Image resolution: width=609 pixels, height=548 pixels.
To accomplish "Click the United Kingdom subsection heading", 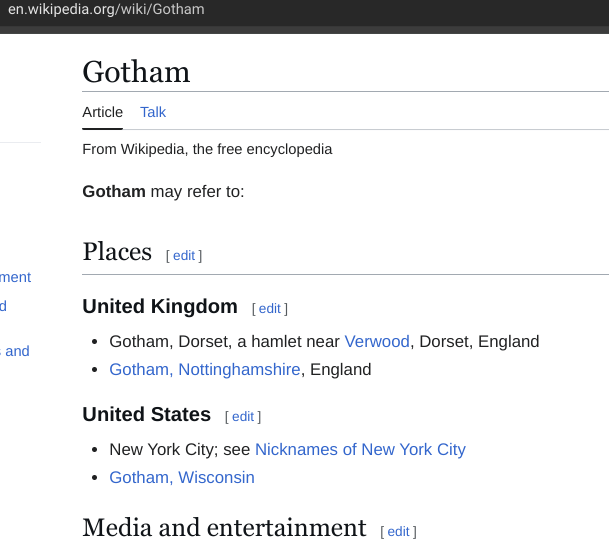I will (x=160, y=306).
